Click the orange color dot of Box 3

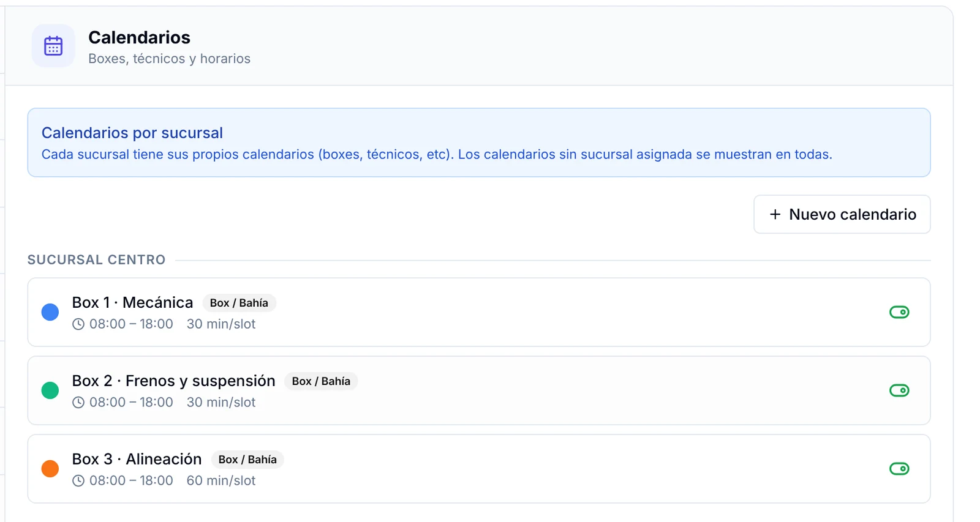[x=50, y=469]
